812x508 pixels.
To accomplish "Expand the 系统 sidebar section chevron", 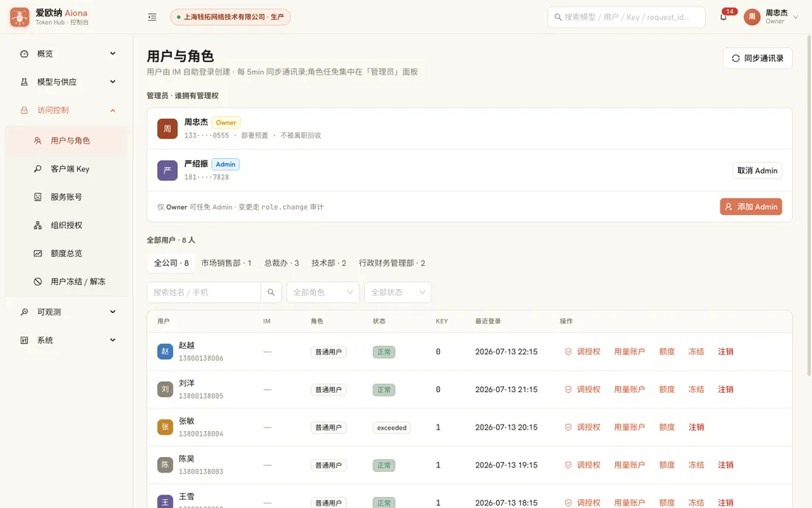I will (113, 340).
